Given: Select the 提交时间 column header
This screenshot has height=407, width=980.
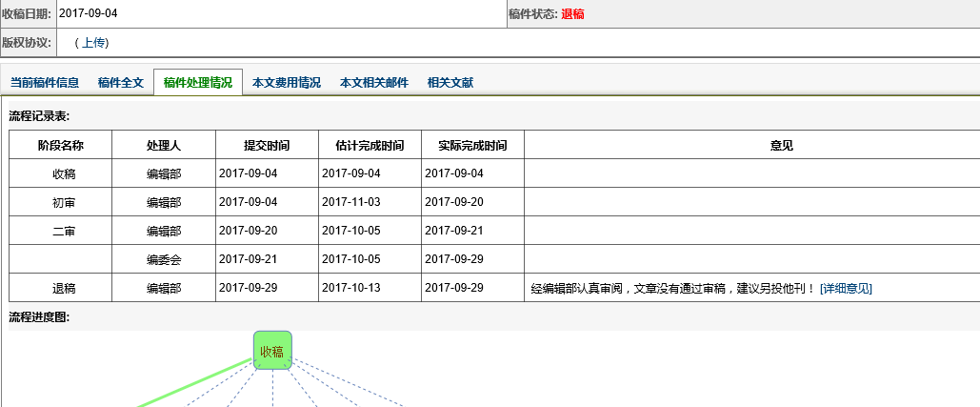Looking at the screenshot, I should (267, 145).
